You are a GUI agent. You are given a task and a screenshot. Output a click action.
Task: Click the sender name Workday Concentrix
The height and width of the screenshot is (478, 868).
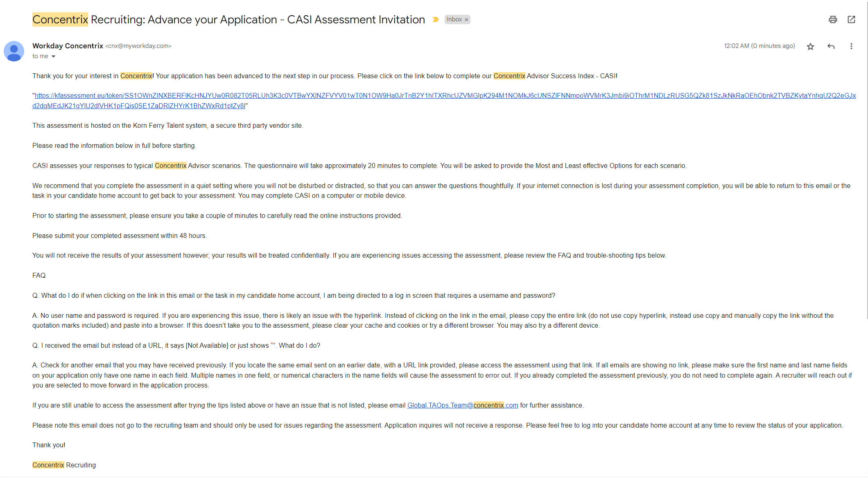point(68,46)
